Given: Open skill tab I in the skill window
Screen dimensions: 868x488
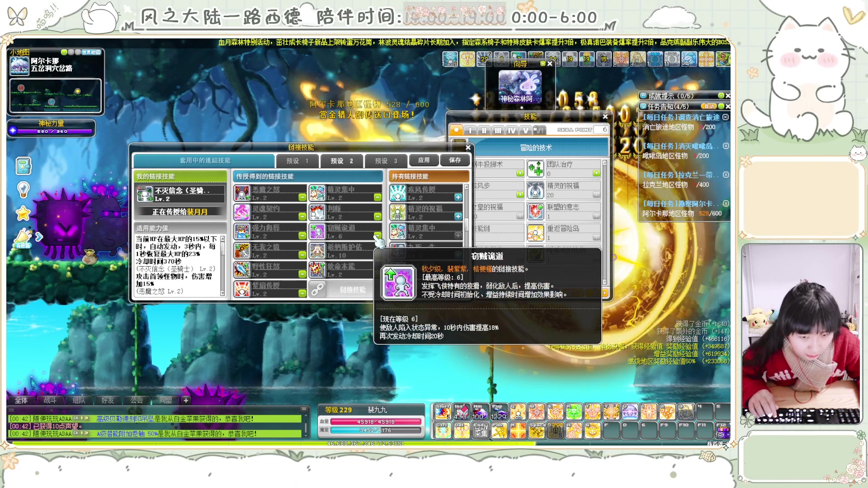Looking at the screenshot, I should (x=470, y=130).
